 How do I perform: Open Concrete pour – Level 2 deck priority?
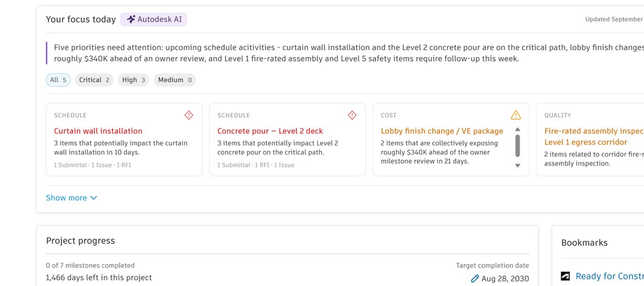click(x=270, y=131)
